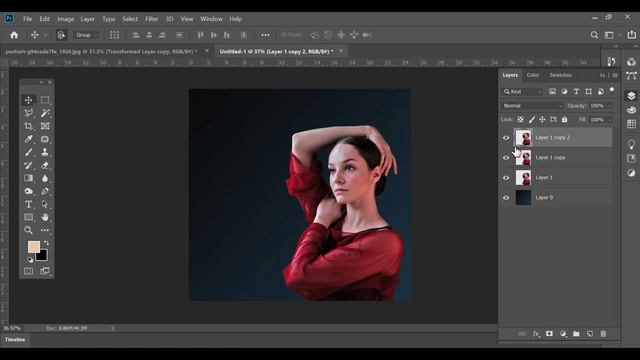Select the Path Selection tool

pos(45,204)
